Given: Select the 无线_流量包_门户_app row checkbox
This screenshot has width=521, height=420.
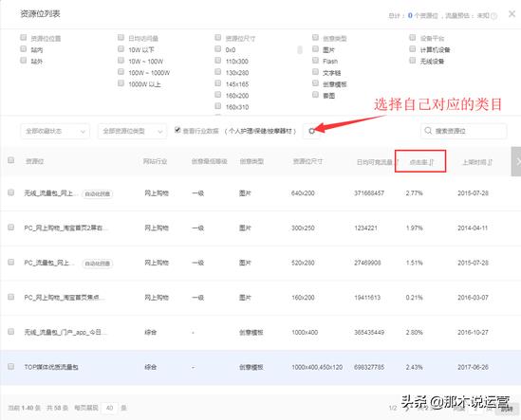Looking at the screenshot, I should (11, 331).
